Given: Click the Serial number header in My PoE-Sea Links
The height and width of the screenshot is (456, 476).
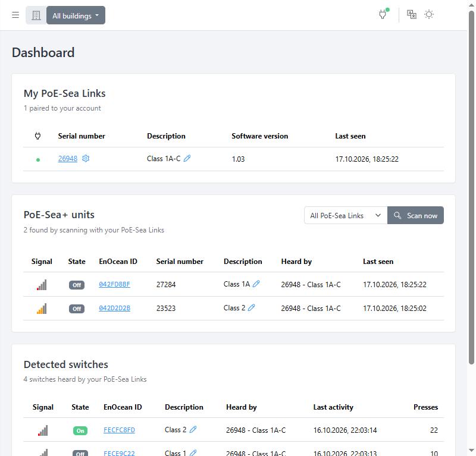Looking at the screenshot, I should (82, 136).
